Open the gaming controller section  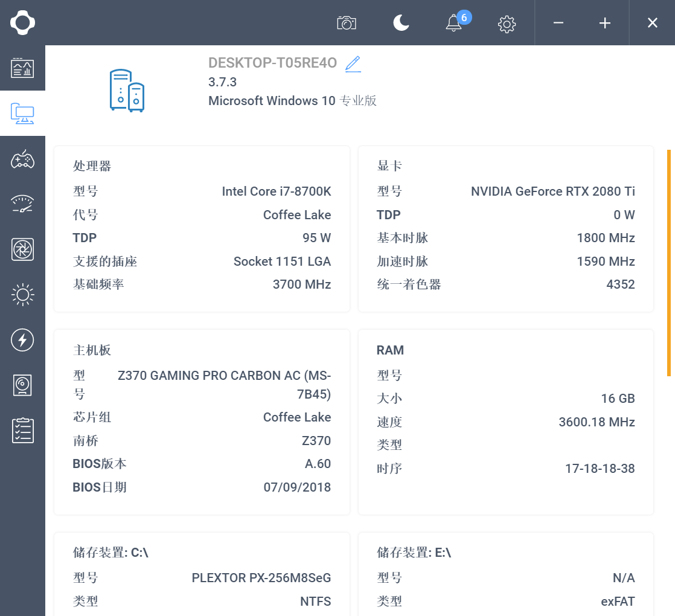coord(22,159)
